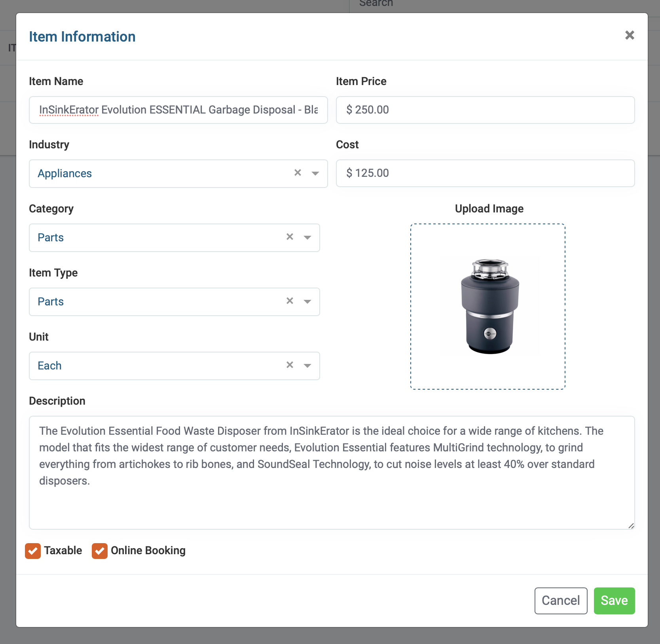660x644 pixels.
Task: Click the description resize handle
Action: (631, 525)
